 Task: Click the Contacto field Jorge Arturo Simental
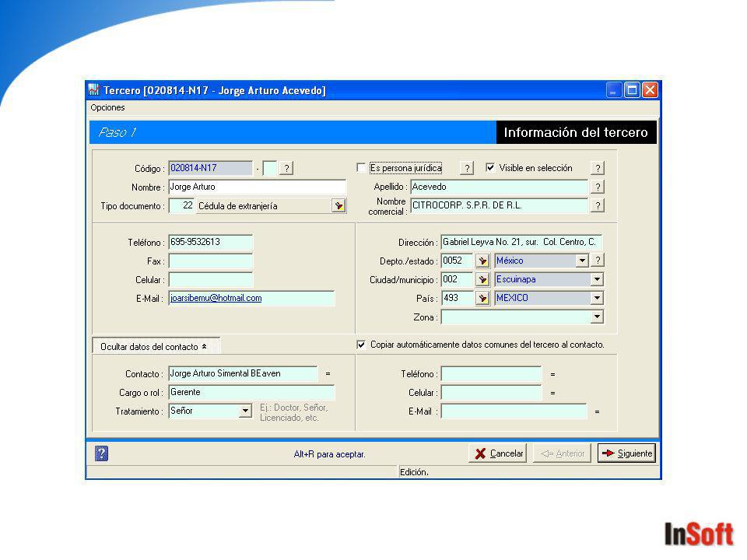point(243,373)
